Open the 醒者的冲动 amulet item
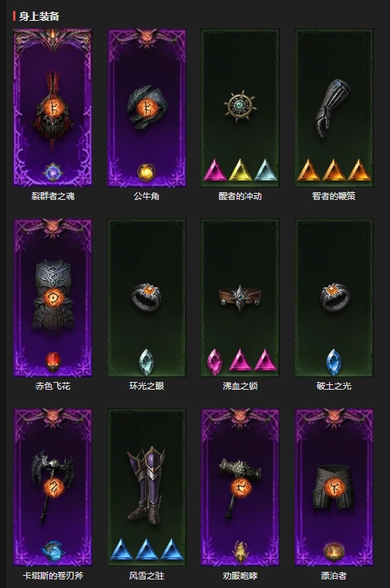 tap(240, 106)
